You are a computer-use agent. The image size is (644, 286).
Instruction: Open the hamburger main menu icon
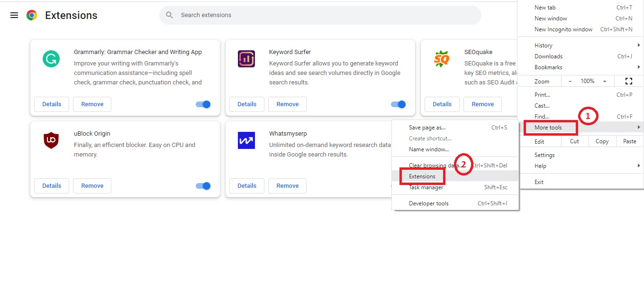click(14, 15)
